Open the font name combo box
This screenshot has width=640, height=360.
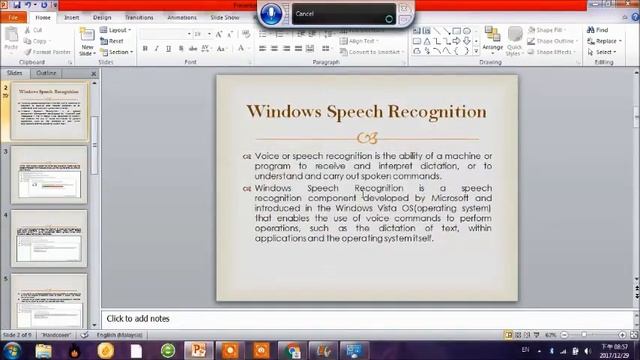point(166,34)
